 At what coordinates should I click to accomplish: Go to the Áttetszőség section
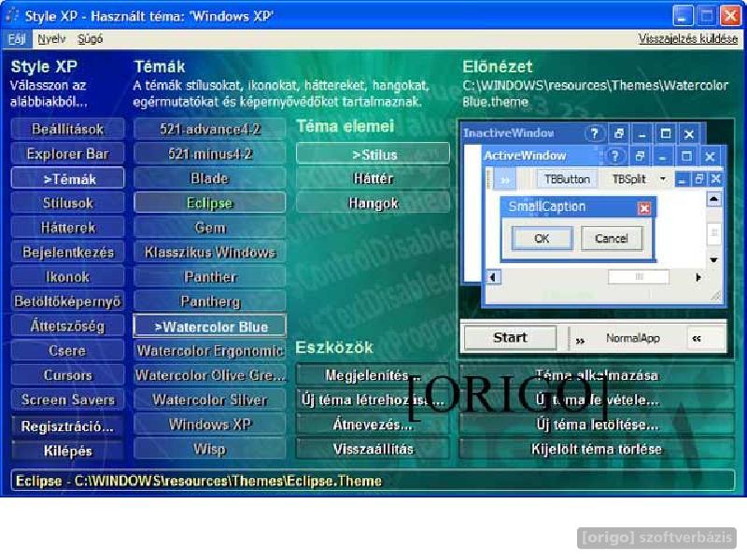point(67,326)
